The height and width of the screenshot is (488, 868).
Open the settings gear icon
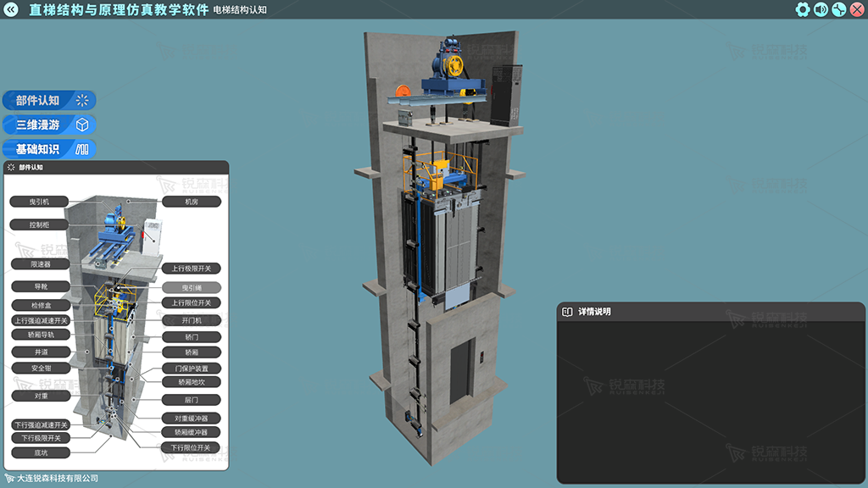tap(802, 9)
